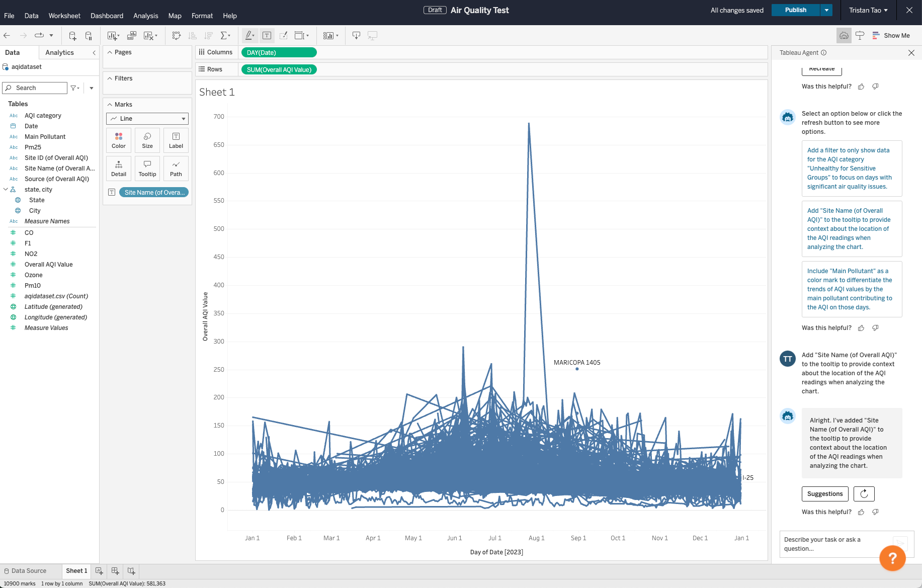
Task: Collapse the Pages card
Action: (110, 52)
